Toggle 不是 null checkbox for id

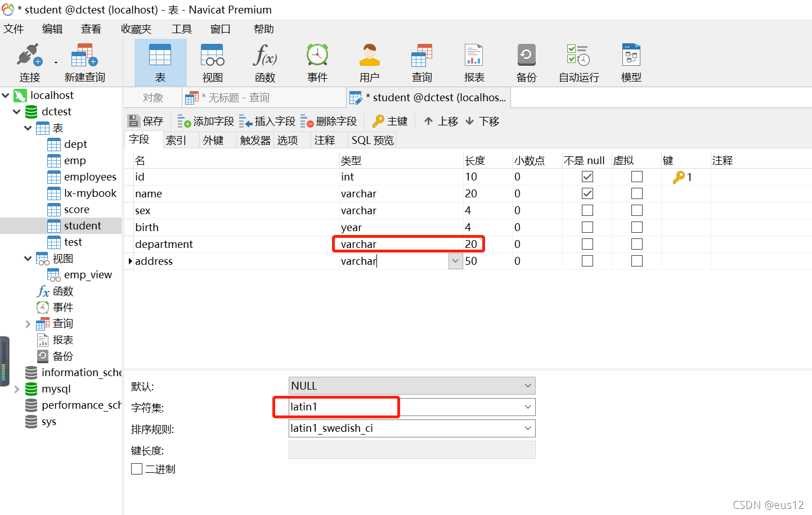click(587, 177)
